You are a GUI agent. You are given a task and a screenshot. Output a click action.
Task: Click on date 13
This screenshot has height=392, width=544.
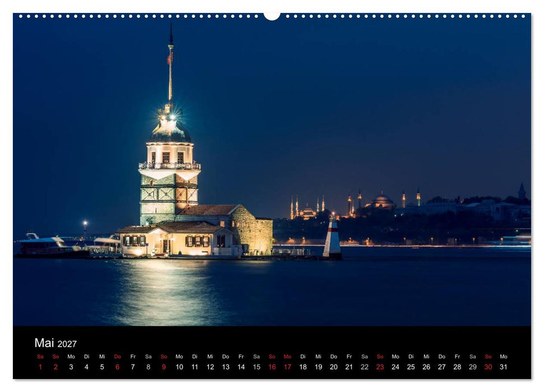pyautogui.click(x=226, y=367)
